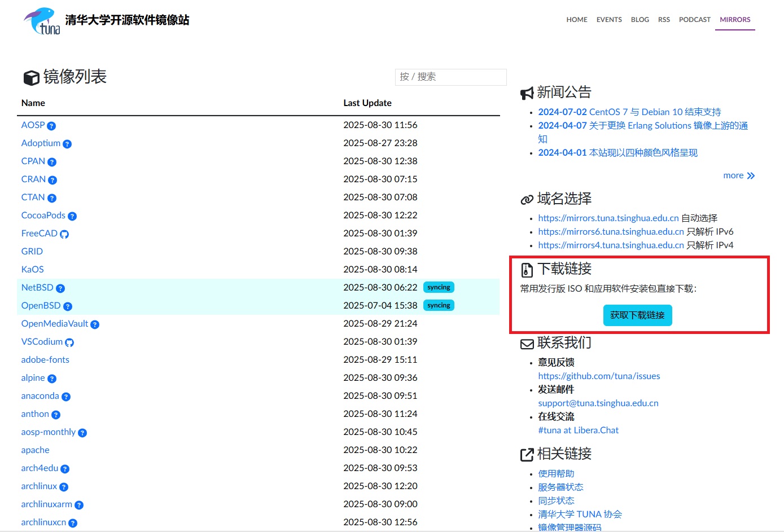Click the download links file icon
Screen dimensions: 784x532
point(527,270)
